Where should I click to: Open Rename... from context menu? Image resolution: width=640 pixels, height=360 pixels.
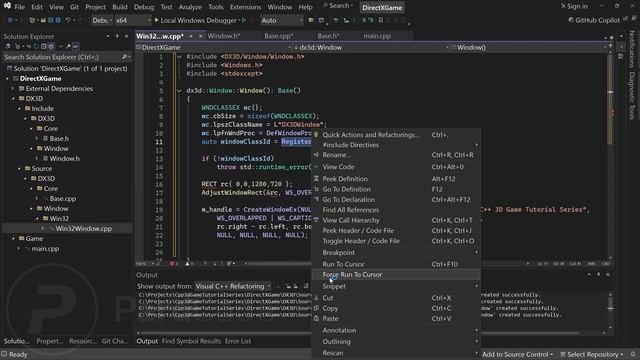pos(336,155)
